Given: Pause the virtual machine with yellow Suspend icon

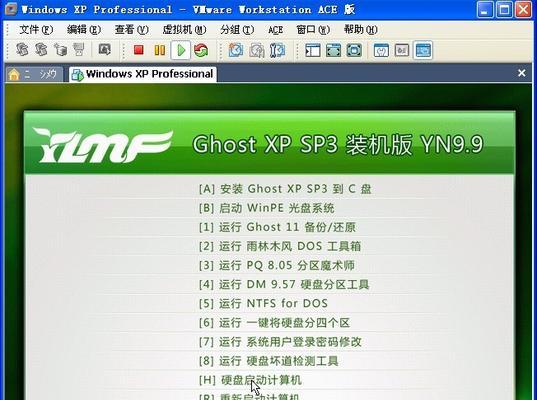Looking at the screenshot, I should pos(160,50).
